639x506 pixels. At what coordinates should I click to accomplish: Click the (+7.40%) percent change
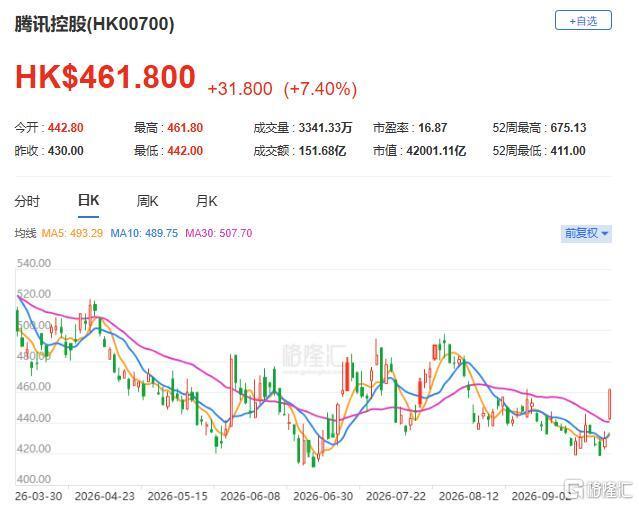pos(320,89)
